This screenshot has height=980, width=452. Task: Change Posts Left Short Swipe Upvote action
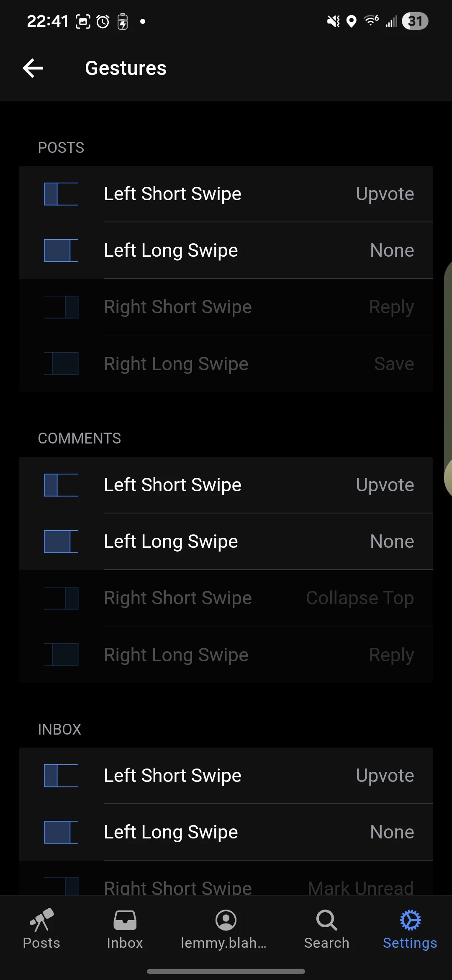click(385, 194)
